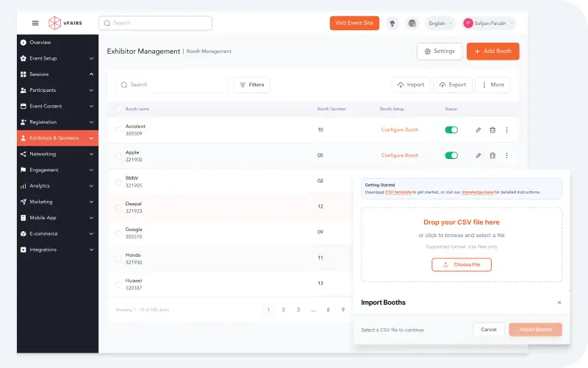Click Event Content icon
This screenshot has width=588, height=368.
(24, 106)
